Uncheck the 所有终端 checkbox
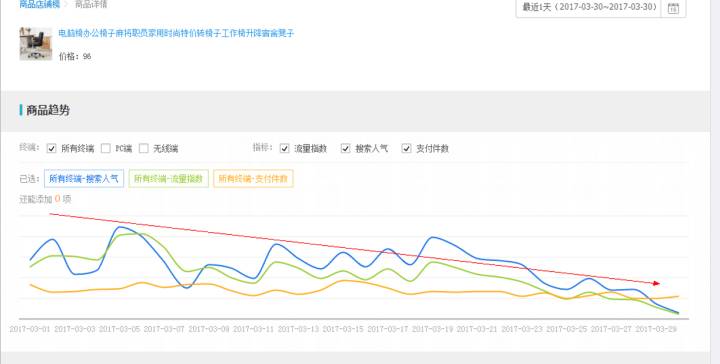 51,148
